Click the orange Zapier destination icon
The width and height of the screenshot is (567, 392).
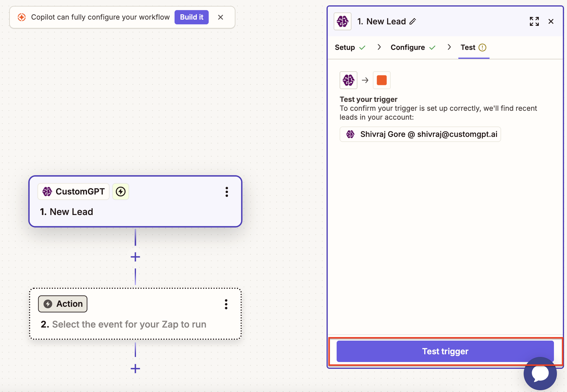pyautogui.click(x=382, y=80)
